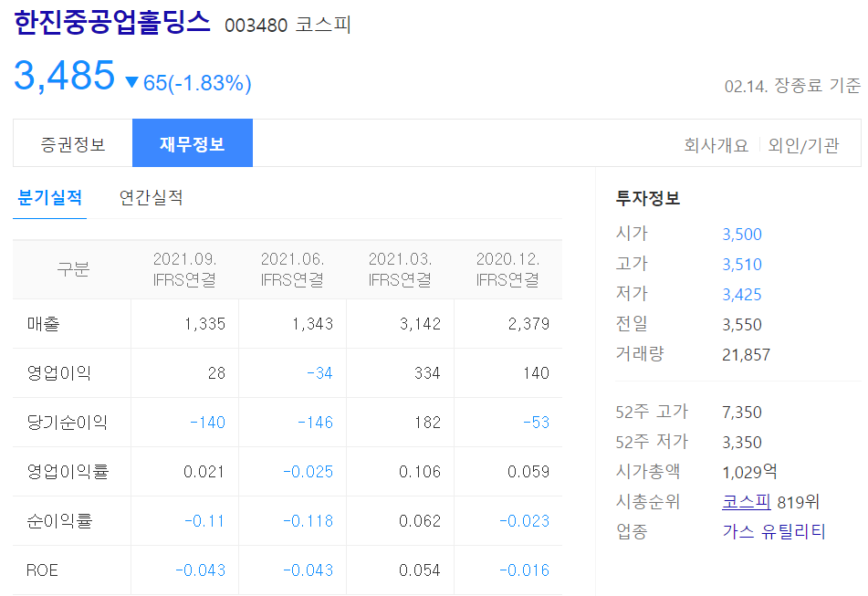868x596 pixels.
Task: Click 순이익률 value -0.11
Action: tap(204, 521)
